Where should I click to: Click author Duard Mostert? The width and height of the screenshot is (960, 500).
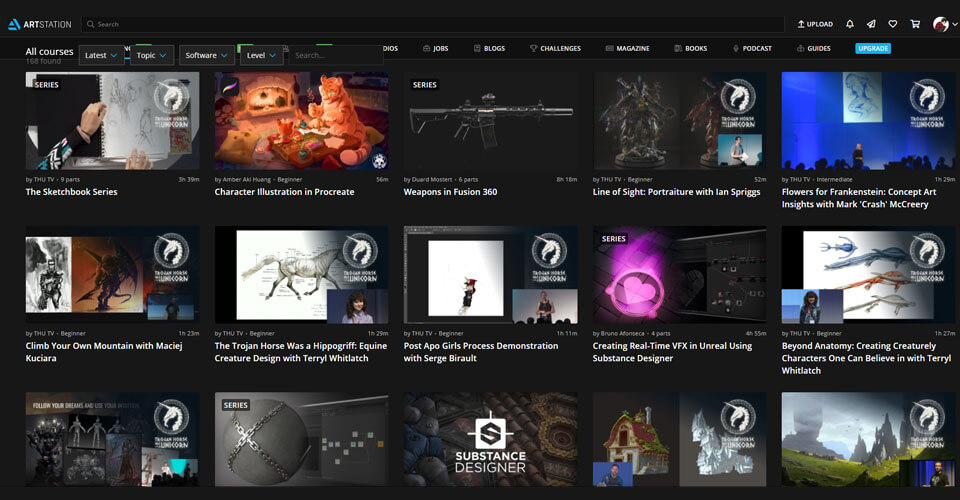click(x=432, y=179)
